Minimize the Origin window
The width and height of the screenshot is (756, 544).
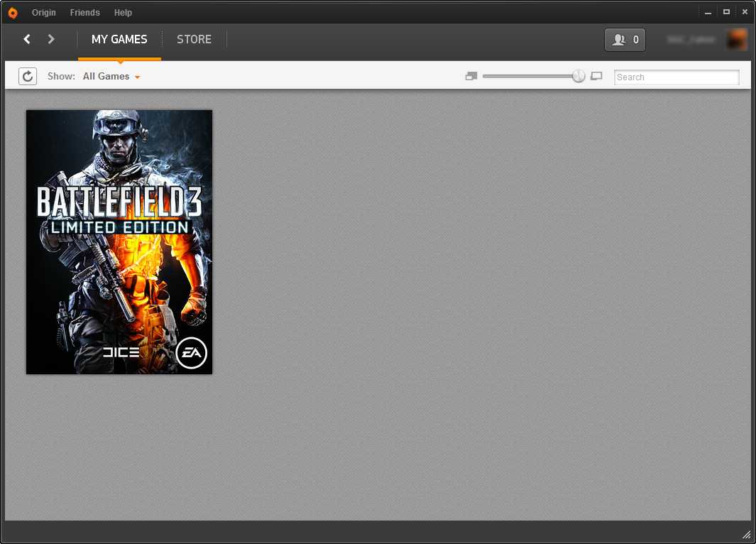pos(708,12)
